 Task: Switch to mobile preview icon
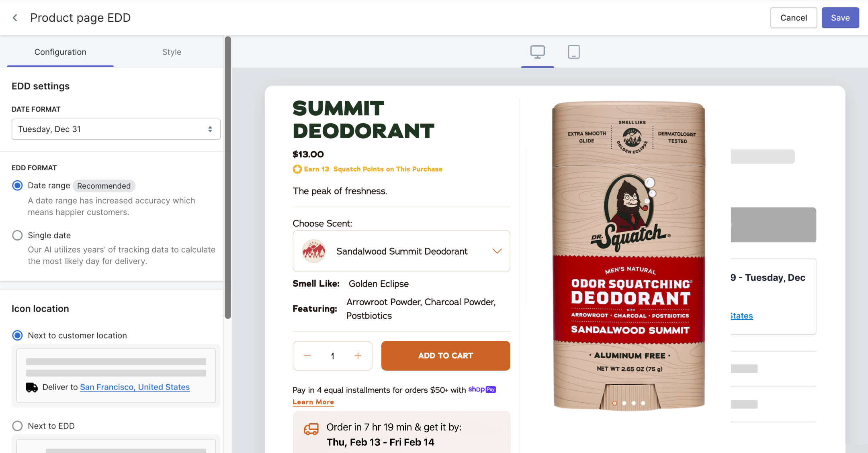[573, 52]
